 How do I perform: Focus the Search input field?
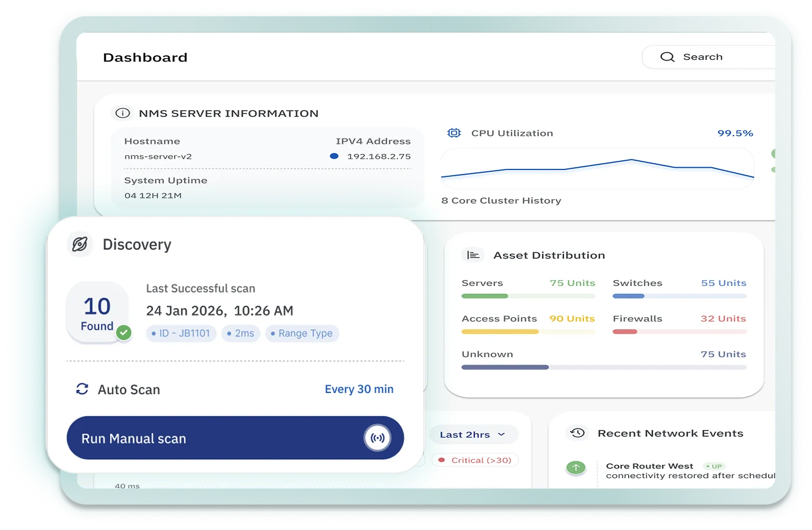point(709,57)
